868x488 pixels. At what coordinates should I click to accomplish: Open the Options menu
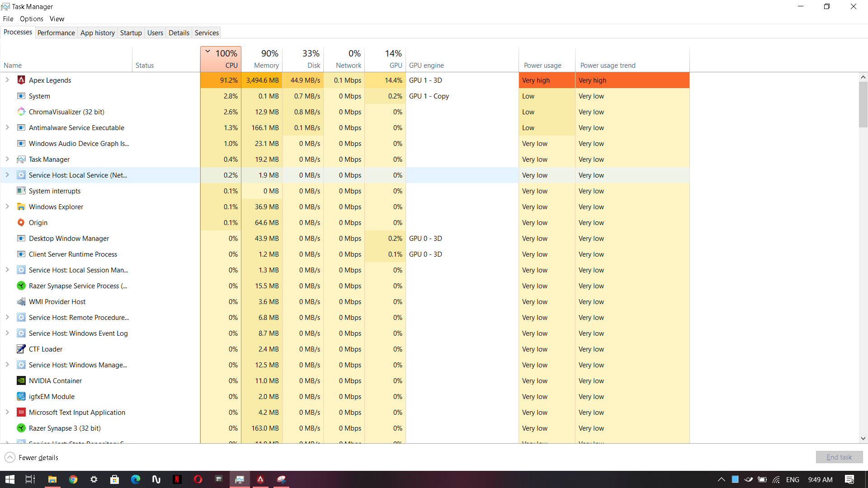pos(31,19)
